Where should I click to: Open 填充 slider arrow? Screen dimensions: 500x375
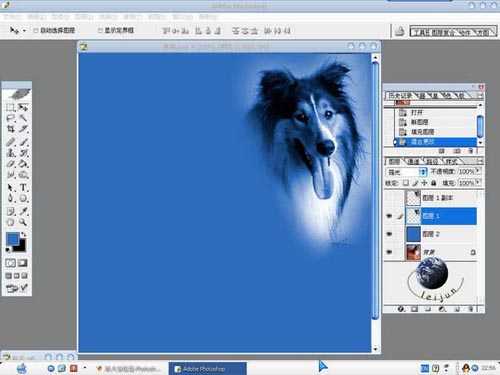478,183
